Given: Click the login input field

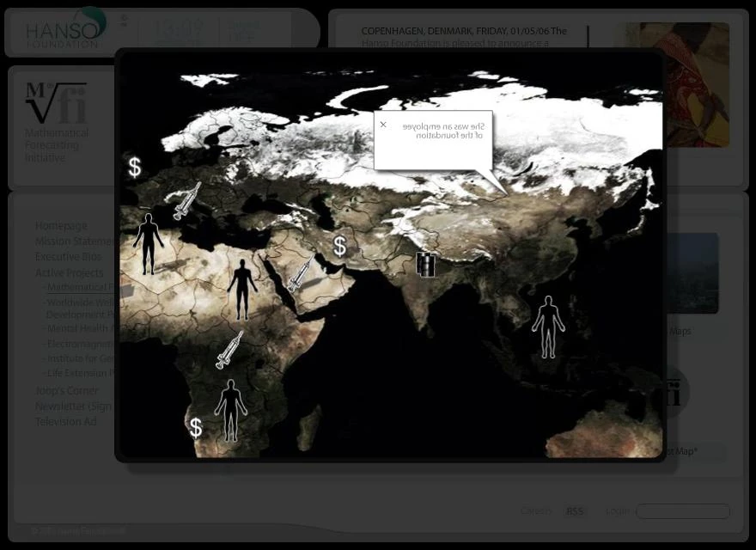Looking at the screenshot, I should (683, 511).
